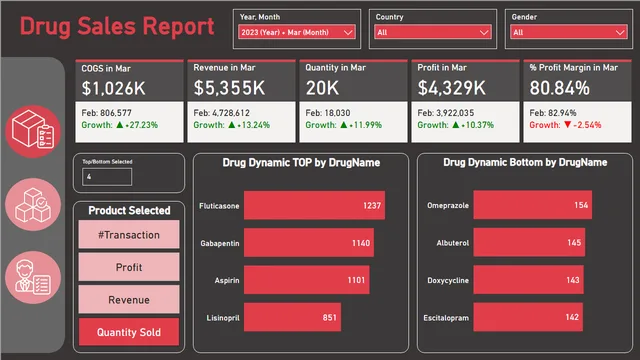Select the #Transaction product metric button
640x360 pixels.
(x=129, y=235)
